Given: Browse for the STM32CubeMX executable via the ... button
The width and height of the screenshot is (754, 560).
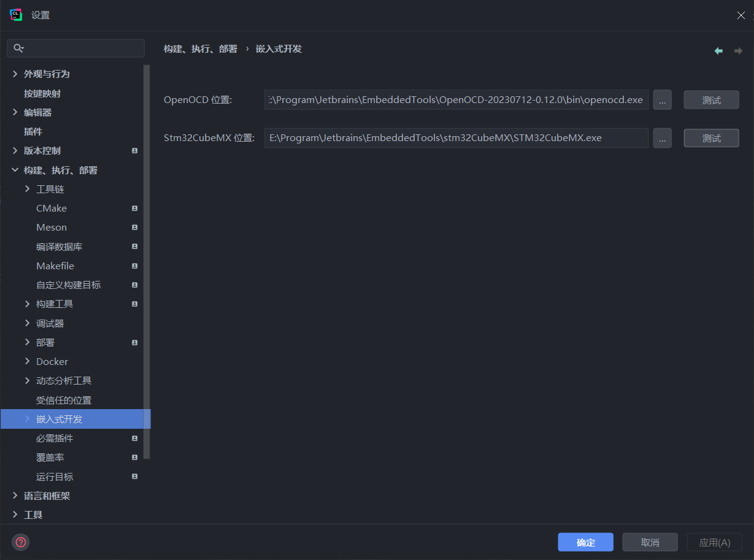Looking at the screenshot, I should 662,138.
